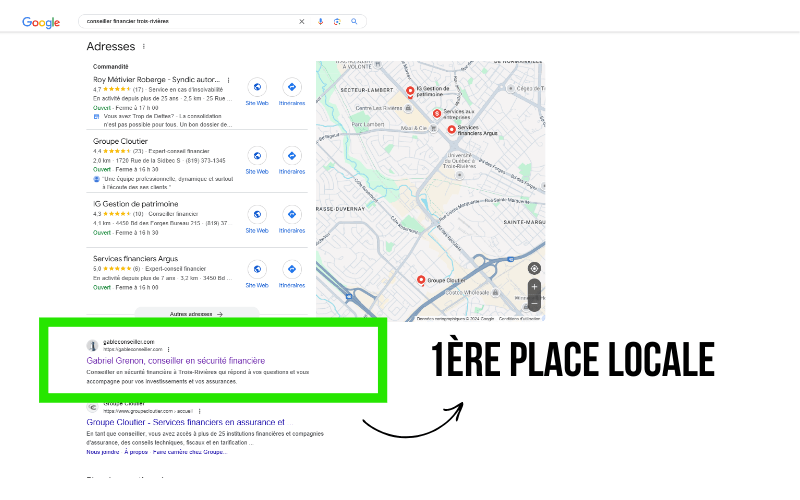Viewport: 800px width, 500px height.
Task: Get Itinéraires to Roy Métivier Roberge
Action: 292,92
